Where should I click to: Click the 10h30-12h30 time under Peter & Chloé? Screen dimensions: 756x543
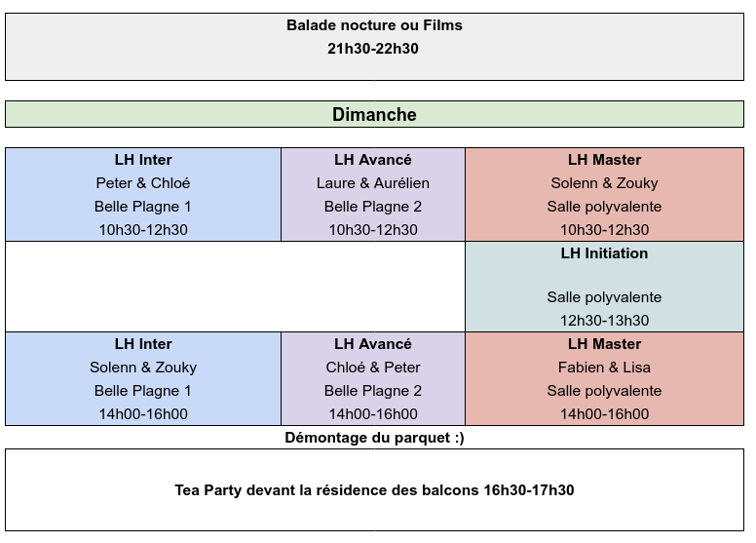click(x=143, y=230)
